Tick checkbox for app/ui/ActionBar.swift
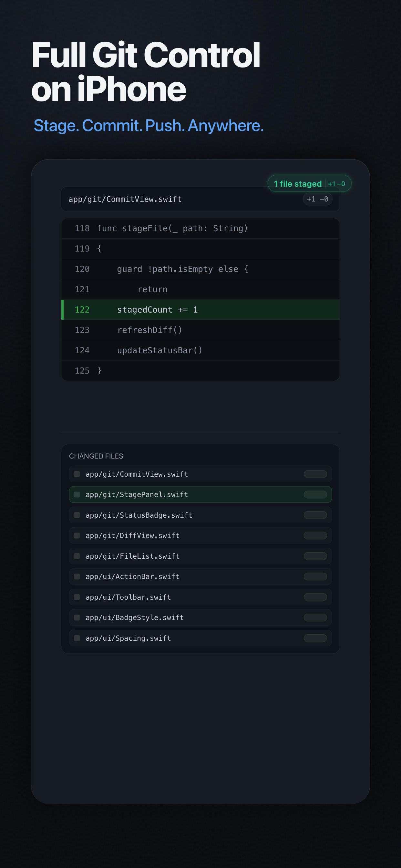 [77, 576]
